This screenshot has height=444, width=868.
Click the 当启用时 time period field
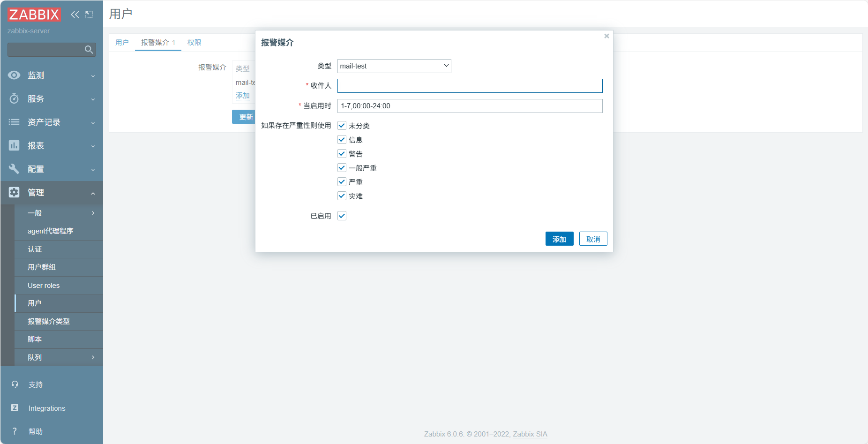[470, 106]
